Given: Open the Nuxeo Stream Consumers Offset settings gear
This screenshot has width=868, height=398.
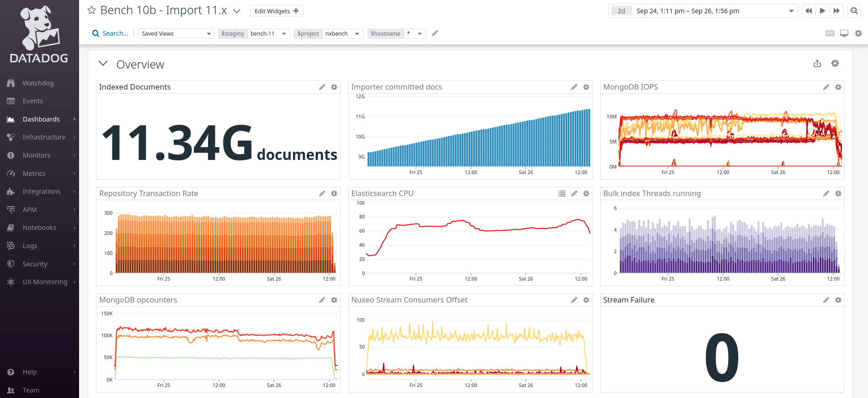Looking at the screenshot, I should pyautogui.click(x=586, y=300).
